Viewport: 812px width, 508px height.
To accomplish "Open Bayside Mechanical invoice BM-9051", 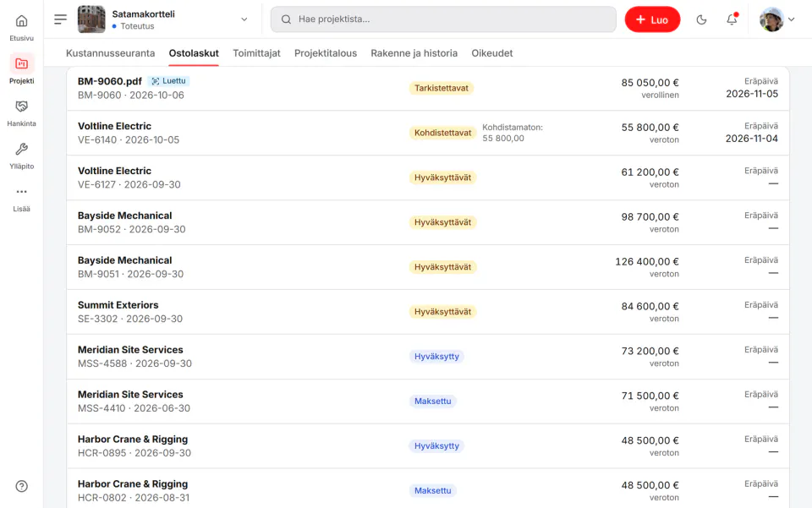I will tap(428, 267).
